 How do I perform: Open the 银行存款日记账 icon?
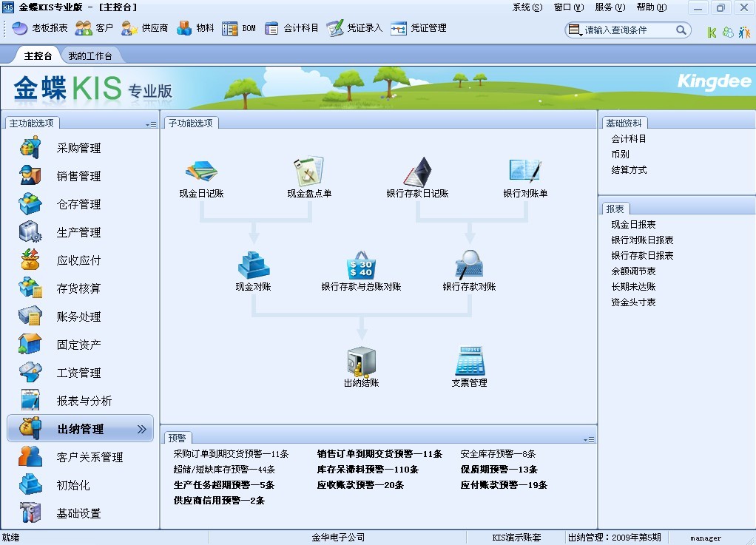(417, 172)
